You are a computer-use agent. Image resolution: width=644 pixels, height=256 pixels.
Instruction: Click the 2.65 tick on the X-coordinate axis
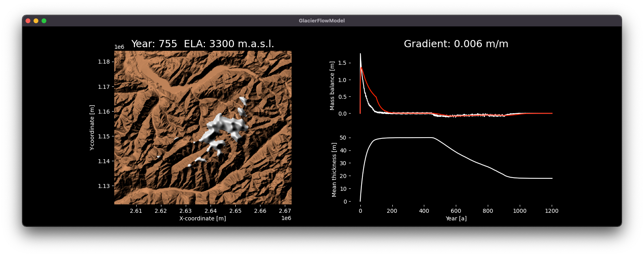pyautogui.click(x=235, y=211)
